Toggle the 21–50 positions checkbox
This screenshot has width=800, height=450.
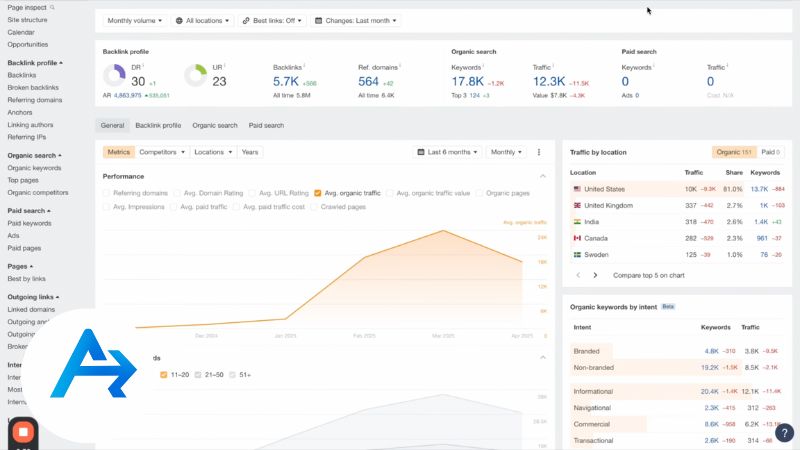(197, 374)
